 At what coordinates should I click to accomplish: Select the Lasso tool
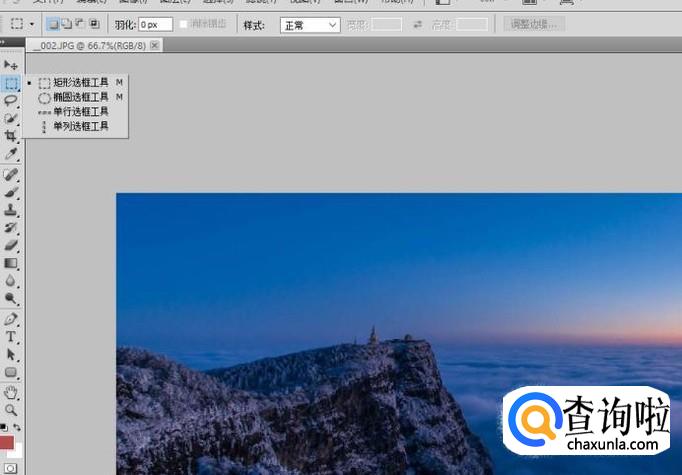click(11, 100)
